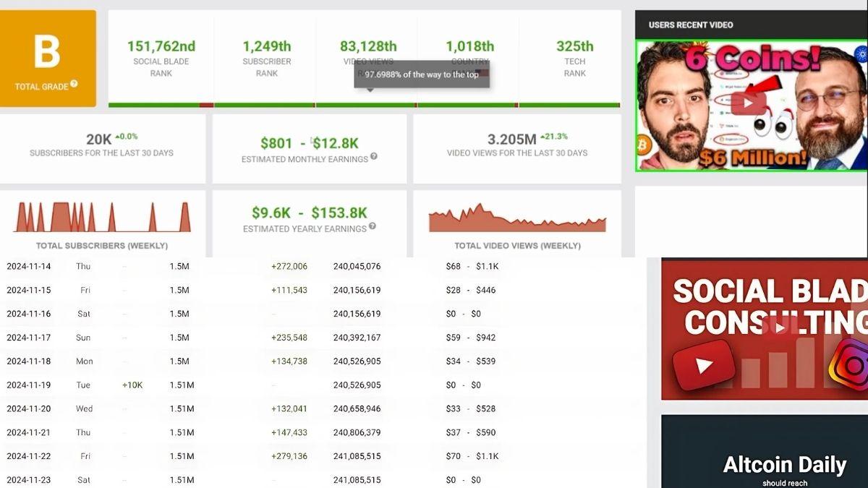This screenshot has width=868, height=488.
Task: Open help icon next to Estimated Monthly Earnings
Action: click(374, 156)
